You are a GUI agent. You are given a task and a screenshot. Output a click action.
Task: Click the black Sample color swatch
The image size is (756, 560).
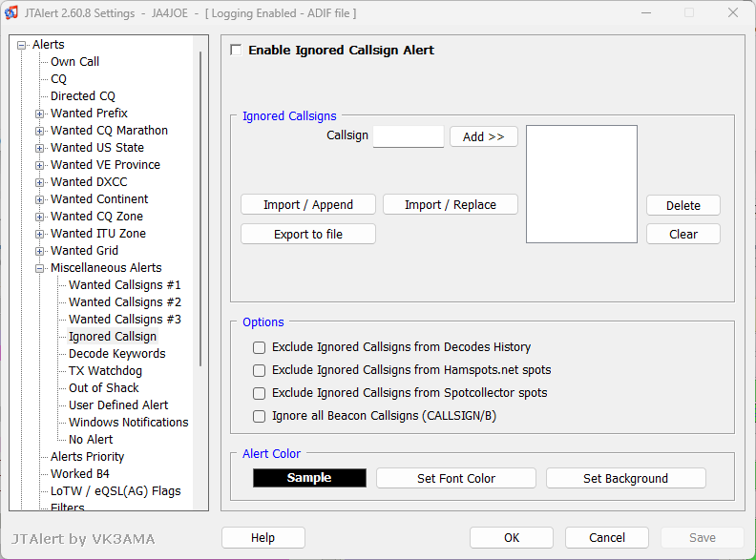[x=309, y=478]
